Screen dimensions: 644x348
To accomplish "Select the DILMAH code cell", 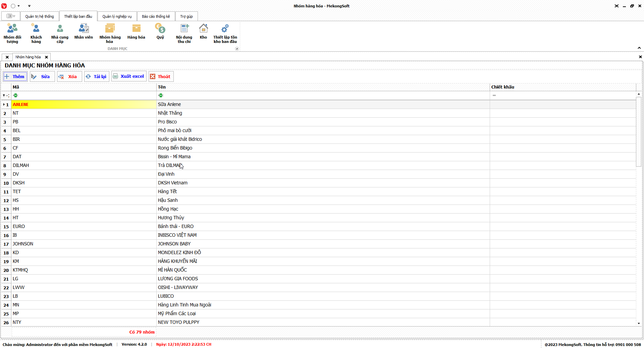I will pos(84,166).
